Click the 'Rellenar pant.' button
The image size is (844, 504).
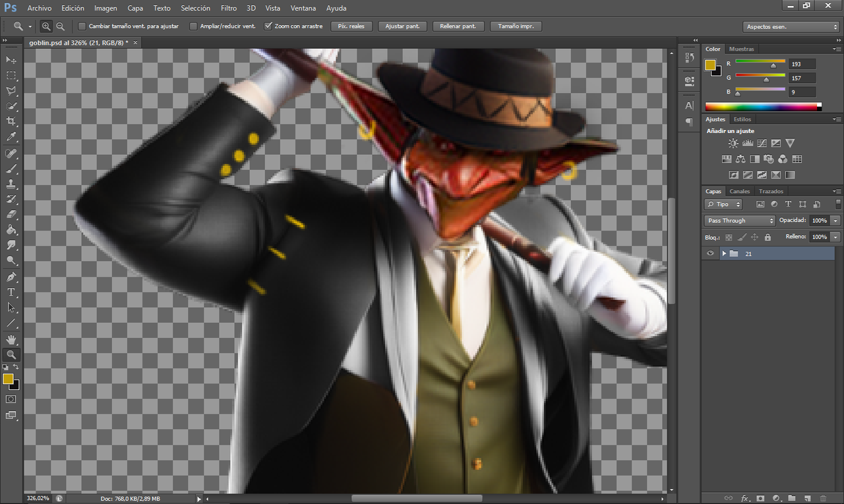tap(458, 26)
